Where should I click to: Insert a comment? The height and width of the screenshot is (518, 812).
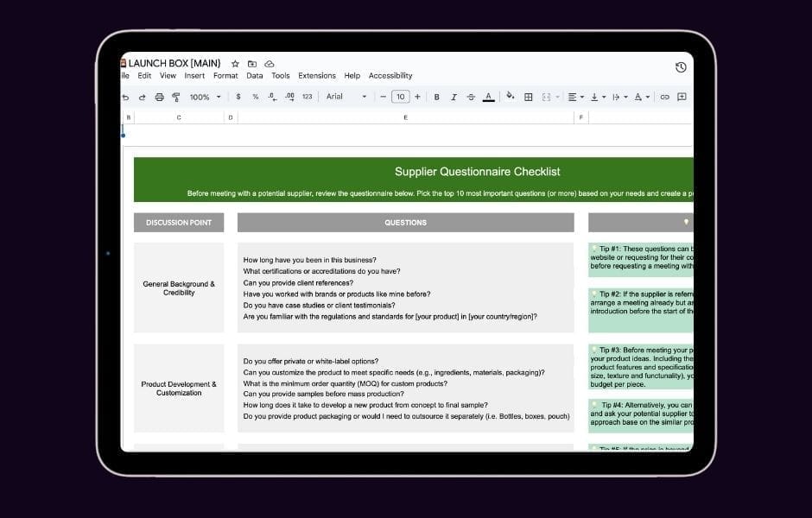[682, 97]
